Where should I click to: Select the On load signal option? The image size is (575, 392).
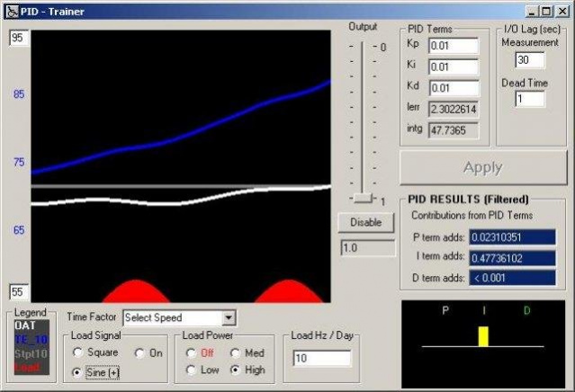(140, 353)
